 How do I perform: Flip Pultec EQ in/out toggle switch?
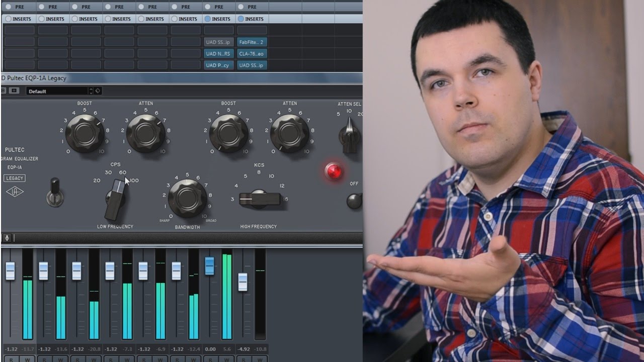click(x=55, y=192)
